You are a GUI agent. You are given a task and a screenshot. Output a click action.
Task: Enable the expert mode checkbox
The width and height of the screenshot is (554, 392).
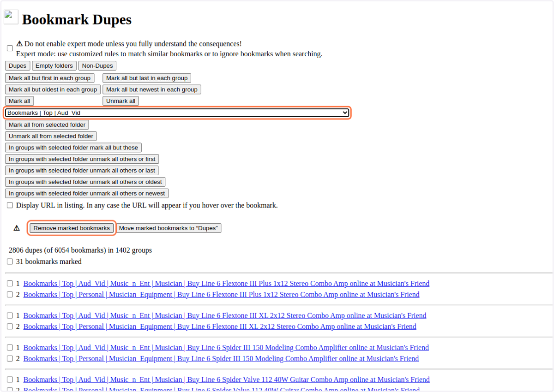pyautogui.click(x=10, y=48)
